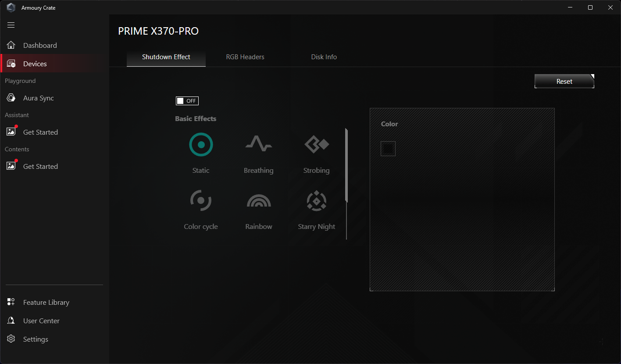Switch to Disk Info tab
The height and width of the screenshot is (364, 621).
(324, 57)
